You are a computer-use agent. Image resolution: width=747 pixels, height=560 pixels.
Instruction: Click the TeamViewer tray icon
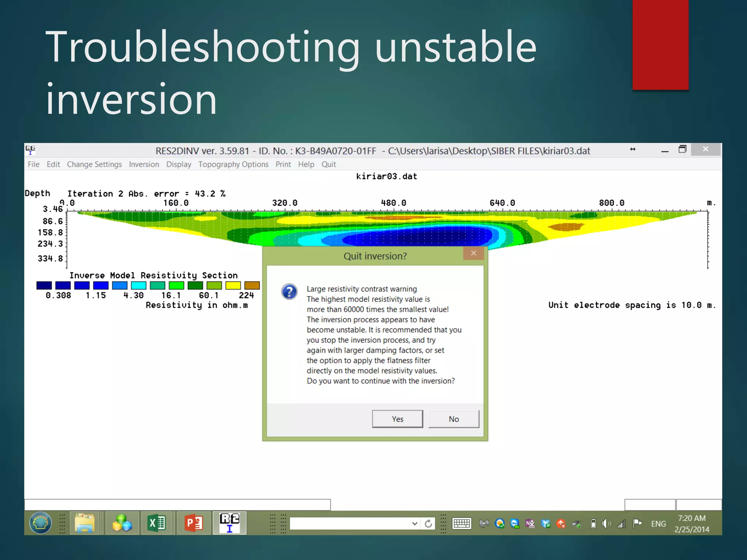(x=515, y=524)
